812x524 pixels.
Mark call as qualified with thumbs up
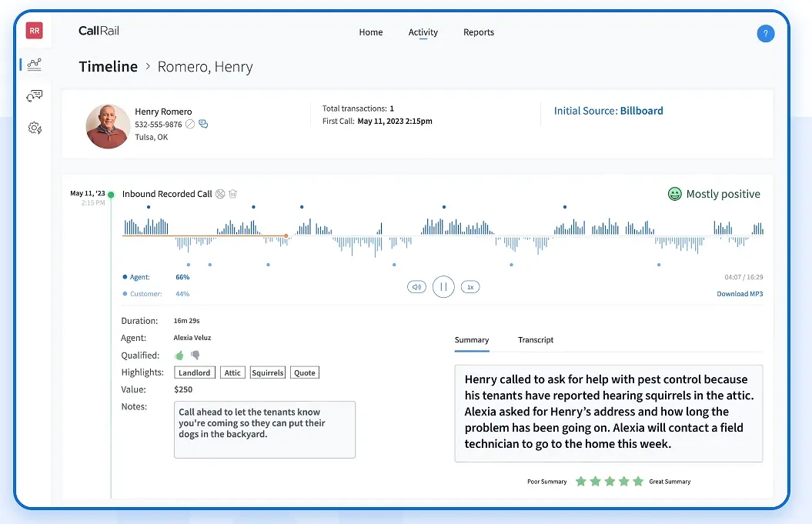tap(179, 355)
